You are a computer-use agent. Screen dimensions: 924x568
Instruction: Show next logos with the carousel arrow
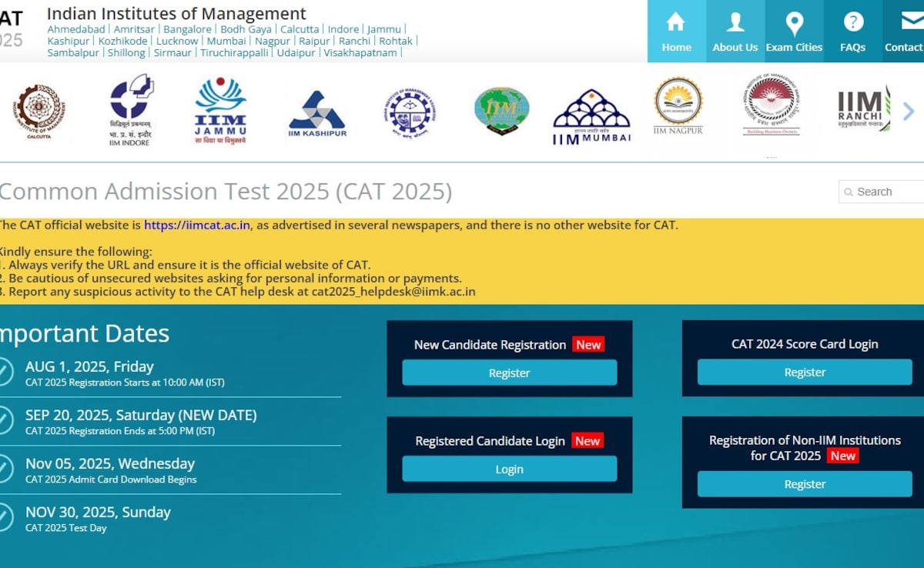[x=909, y=112]
